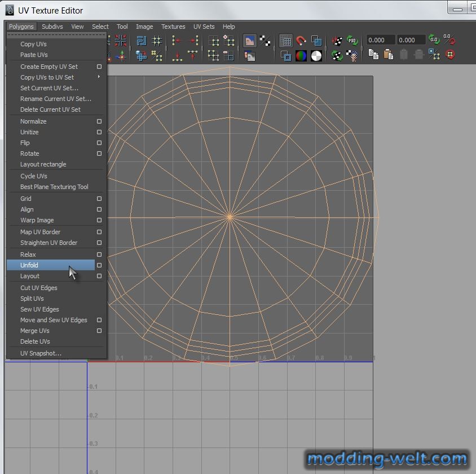Image resolution: width=476 pixels, height=474 pixels.
Task: Align UVs right with red right-arrow icon
Action: click(x=193, y=41)
